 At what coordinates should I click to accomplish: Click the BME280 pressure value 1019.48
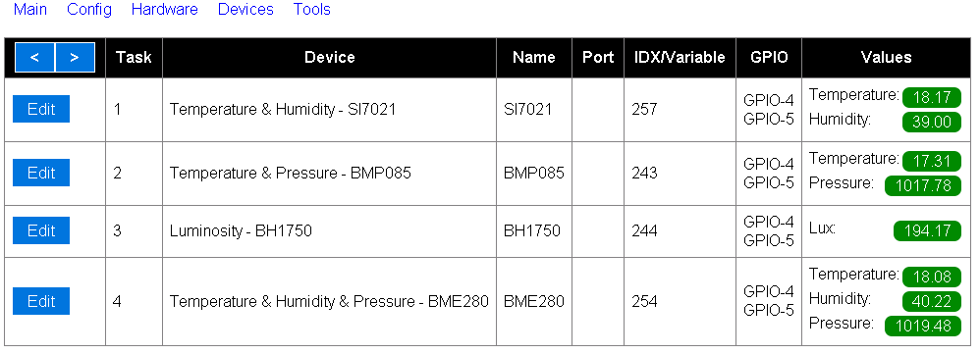point(922,326)
